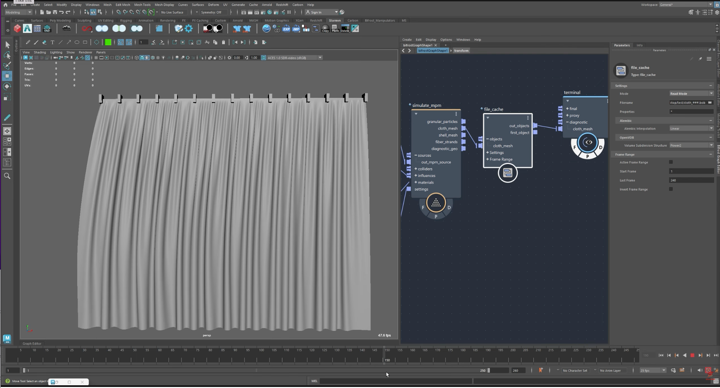Open the Options menu in graph editor
This screenshot has height=388, width=720.
445,40
